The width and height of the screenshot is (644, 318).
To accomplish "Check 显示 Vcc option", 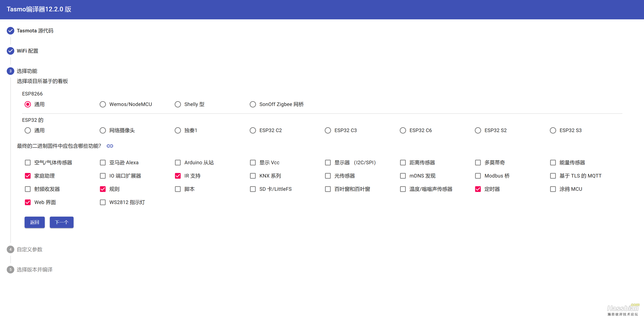I will click(x=253, y=163).
